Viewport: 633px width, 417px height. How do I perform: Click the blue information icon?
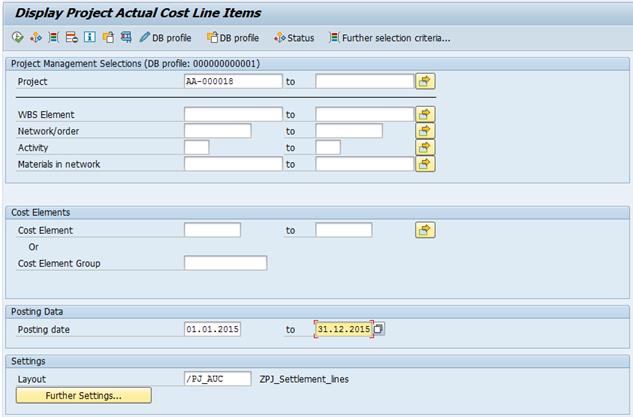(x=90, y=38)
